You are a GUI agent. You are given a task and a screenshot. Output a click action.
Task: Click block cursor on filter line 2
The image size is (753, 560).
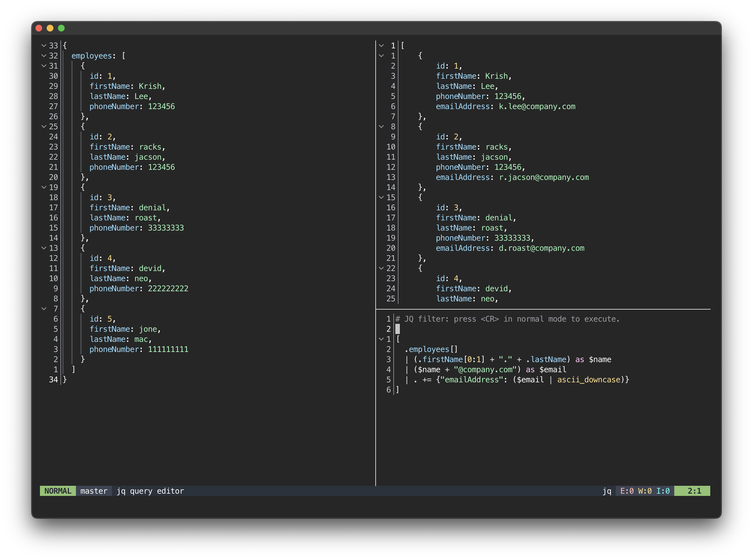[x=397, y=329]
